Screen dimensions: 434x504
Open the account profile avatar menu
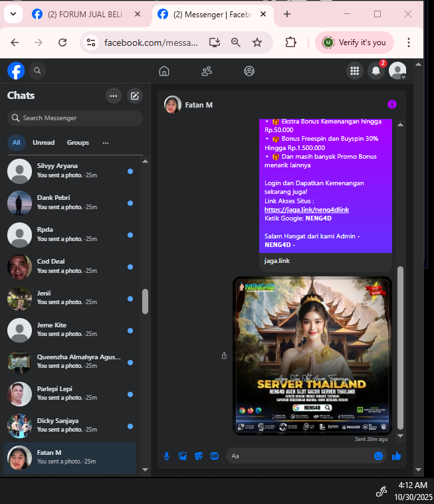pos(397,70)
